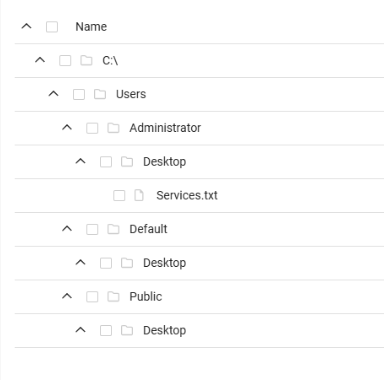Collapse the Administrator folder chevron
384x380 pixels.
(x=67, y=127)
